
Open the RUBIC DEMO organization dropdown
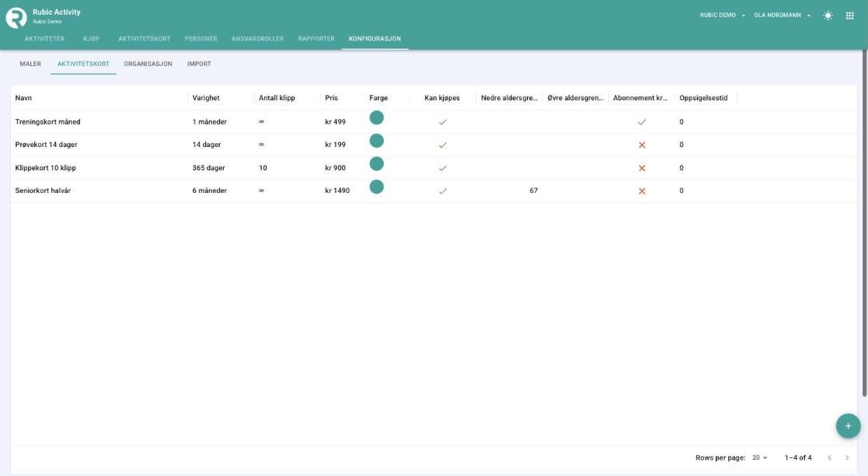tap(723, 16)
